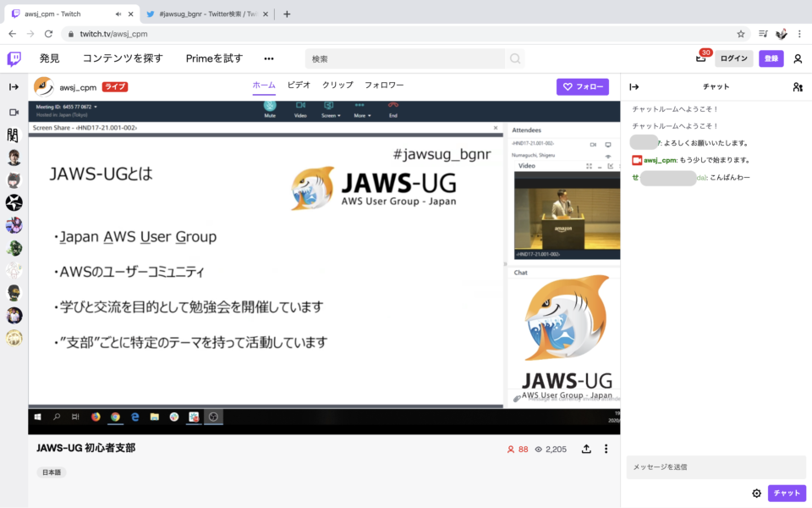Go back in browser history
Image resolution: width=812 pixels, height=508 pixels.
[13, 34]
